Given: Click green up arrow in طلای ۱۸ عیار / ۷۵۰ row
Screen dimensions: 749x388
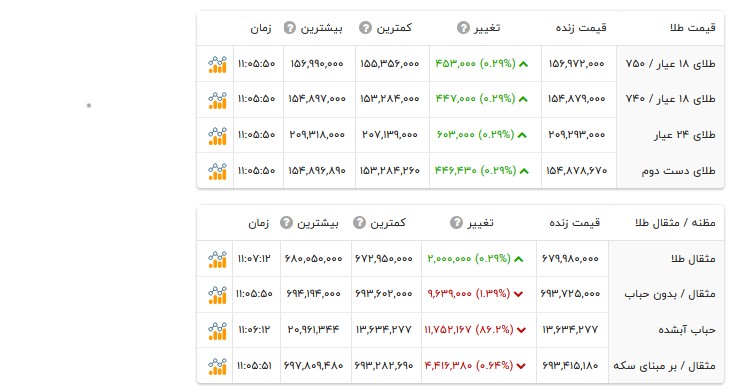Looking at the screenshot, I should 524,64.
